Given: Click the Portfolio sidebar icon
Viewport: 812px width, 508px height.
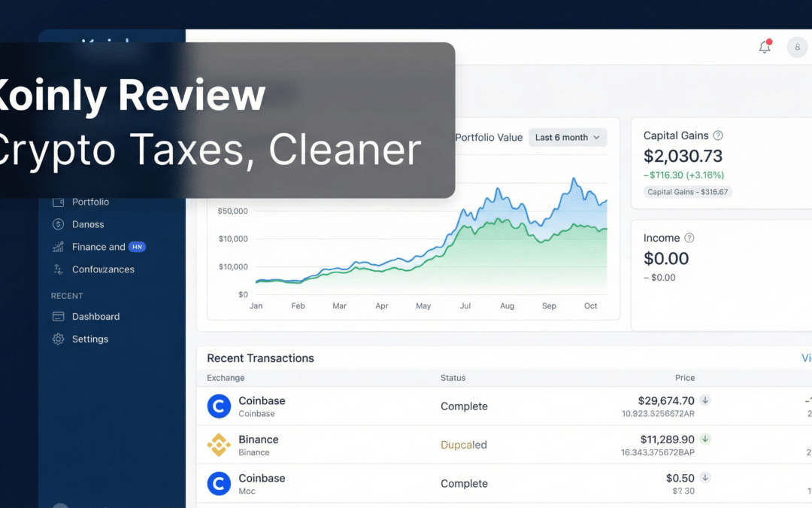Looking at the screenshot, I should click(x=58, y=202).
